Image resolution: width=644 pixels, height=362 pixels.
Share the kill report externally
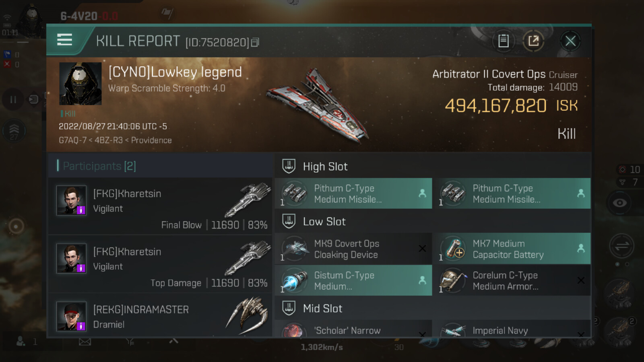(x=533, y=41)
